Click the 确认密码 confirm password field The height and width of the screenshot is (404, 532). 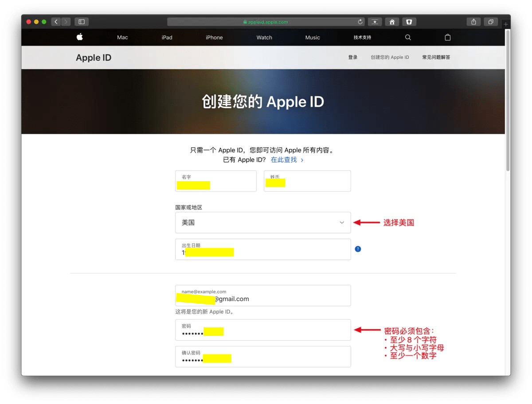click(263, 357)
